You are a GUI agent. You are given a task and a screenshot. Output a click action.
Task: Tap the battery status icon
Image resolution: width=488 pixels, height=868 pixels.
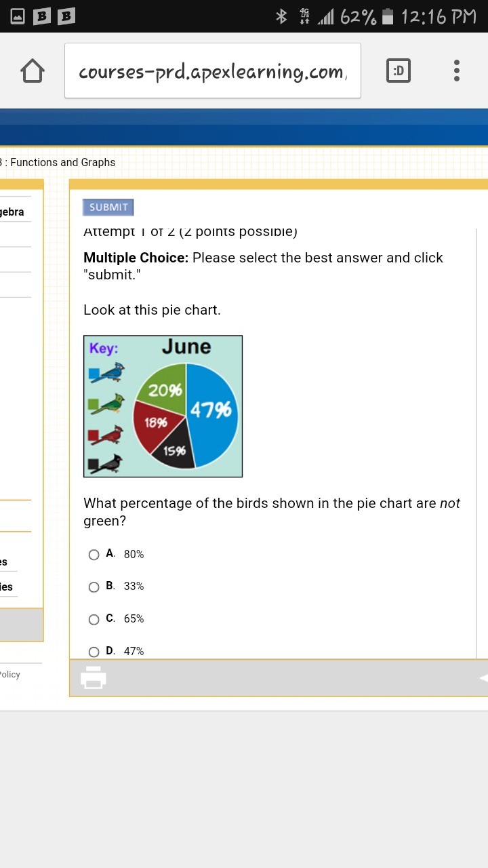[388, 16]
